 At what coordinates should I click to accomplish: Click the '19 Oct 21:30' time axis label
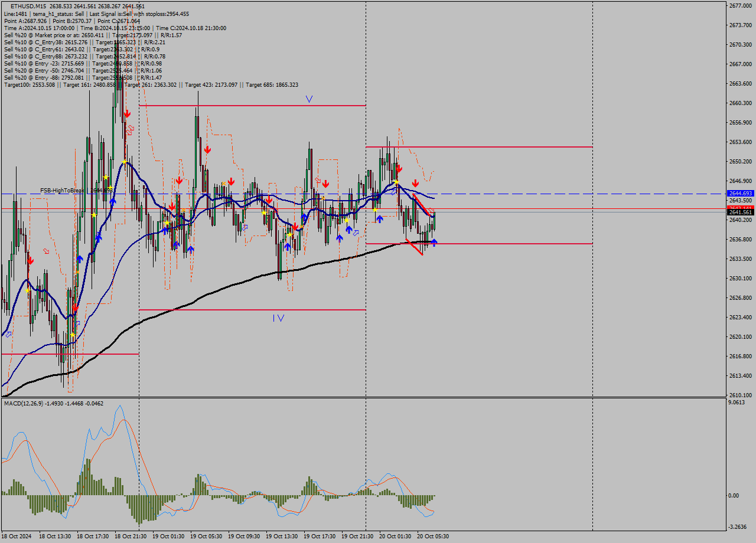(356, 537)
